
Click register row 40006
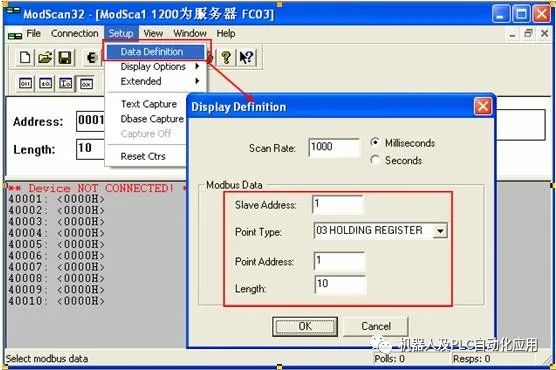pyautogui.click(x=56, y=256)
